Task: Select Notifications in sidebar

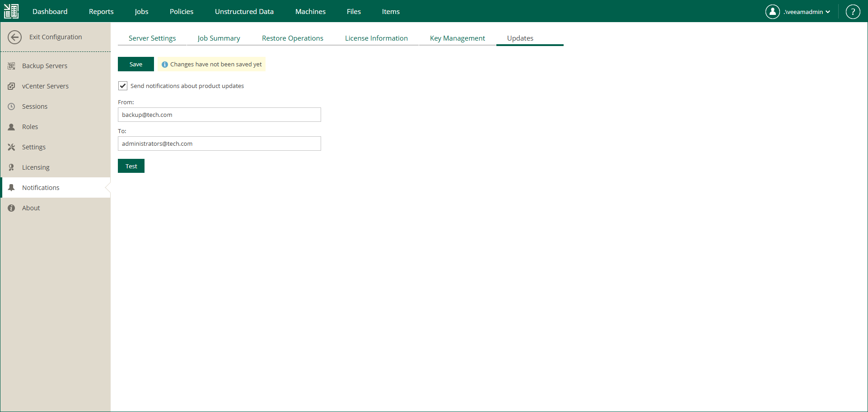Action: (55, 188)
